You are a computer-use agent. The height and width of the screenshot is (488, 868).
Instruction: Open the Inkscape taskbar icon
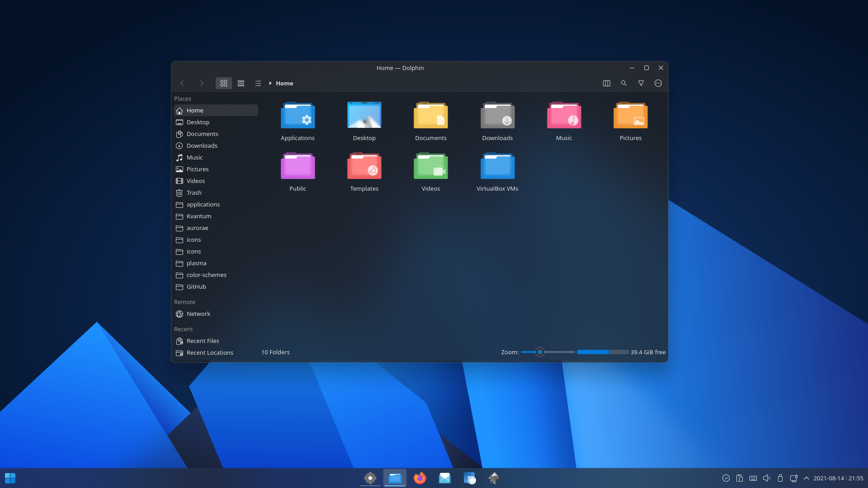tap(494, 478)
